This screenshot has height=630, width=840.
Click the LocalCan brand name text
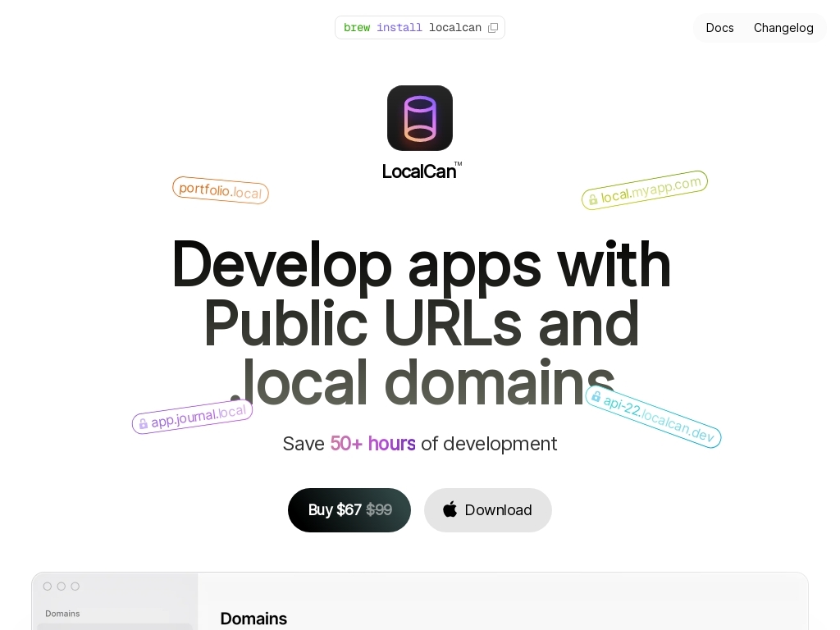(421, 171)
